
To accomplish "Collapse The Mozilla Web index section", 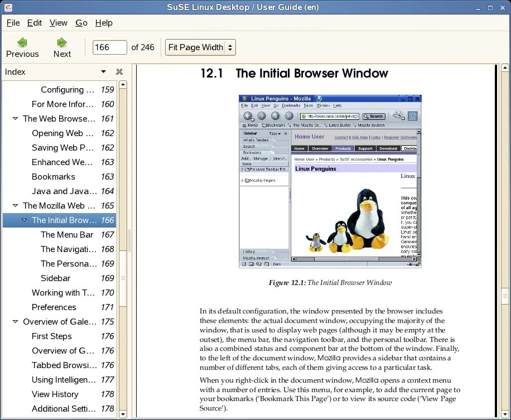I will [16, 206].
